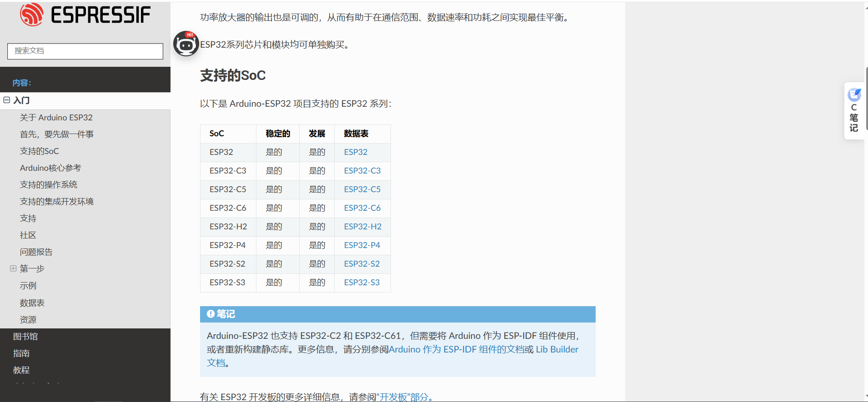868x402 pixels.
Task: Click the ESP32-S2 SoC name cell
Action: point(227,264)
